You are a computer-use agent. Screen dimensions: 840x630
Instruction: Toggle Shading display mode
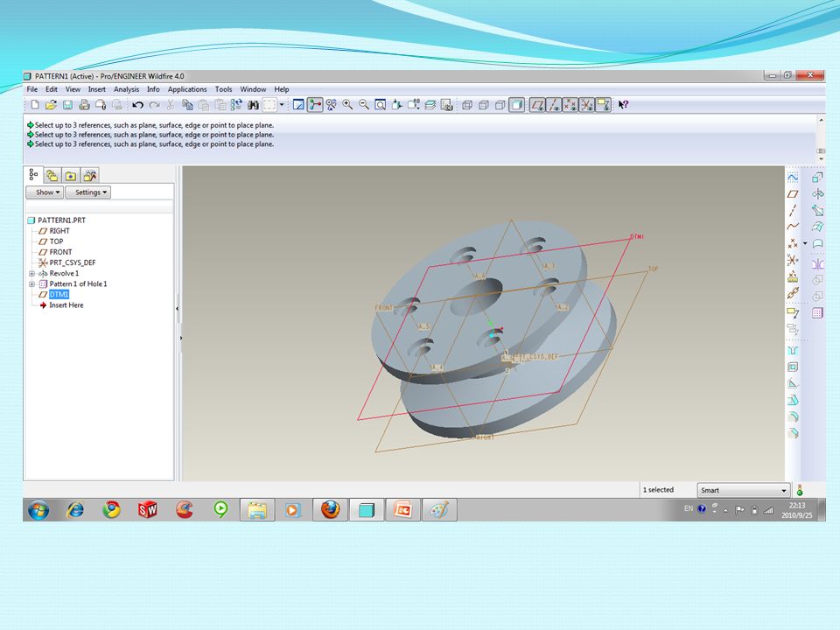pos(517,105)
